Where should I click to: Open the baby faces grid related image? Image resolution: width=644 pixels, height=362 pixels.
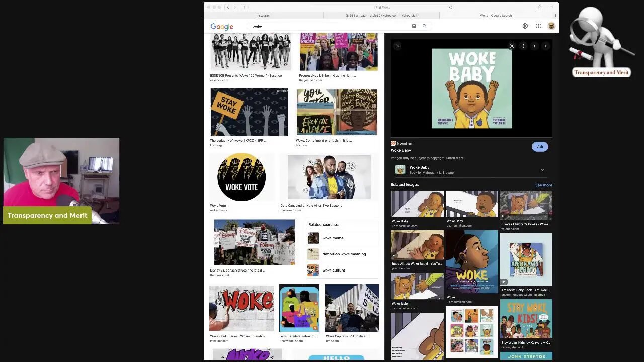tap(471, 331)
